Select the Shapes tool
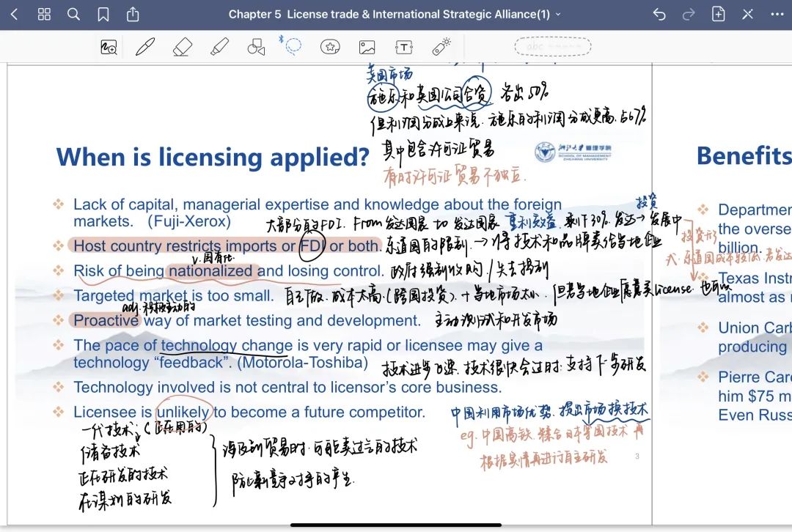This screenshot has width=792, height=532. 256,48
